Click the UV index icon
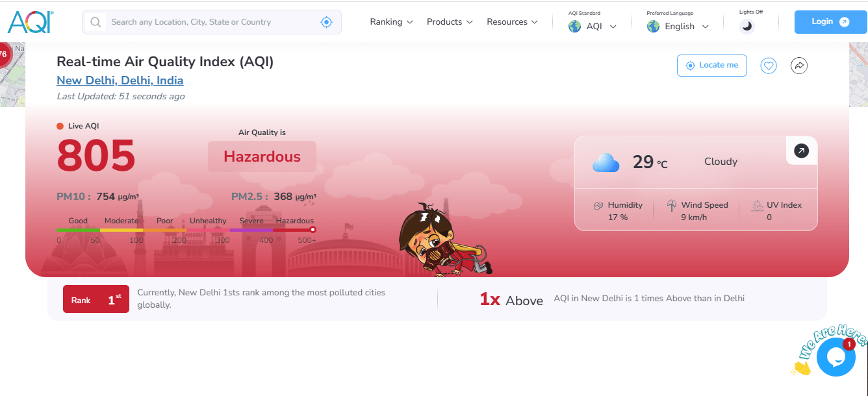The image size is (868, 396). (x=758, y=205)
